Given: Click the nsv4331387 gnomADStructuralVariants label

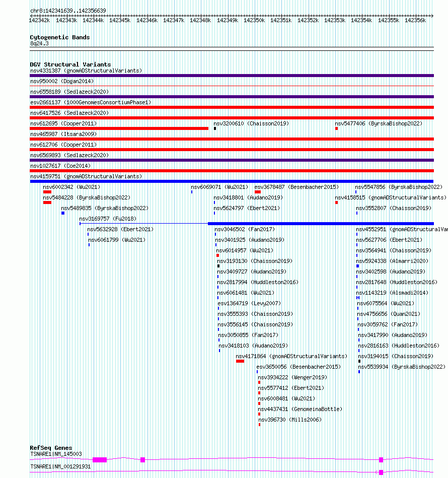Looking at the screenshot, I should [x=86, y=71].
